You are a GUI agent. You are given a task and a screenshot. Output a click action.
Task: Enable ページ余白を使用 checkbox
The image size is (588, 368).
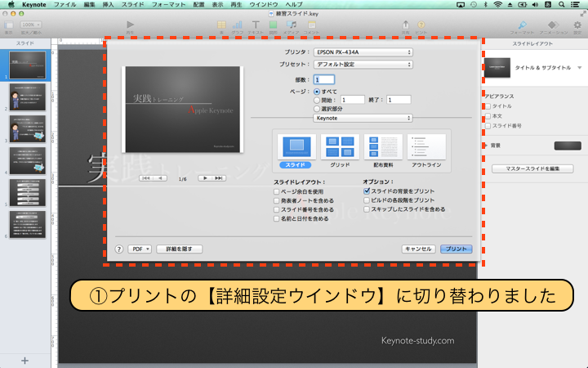point(276,191)
